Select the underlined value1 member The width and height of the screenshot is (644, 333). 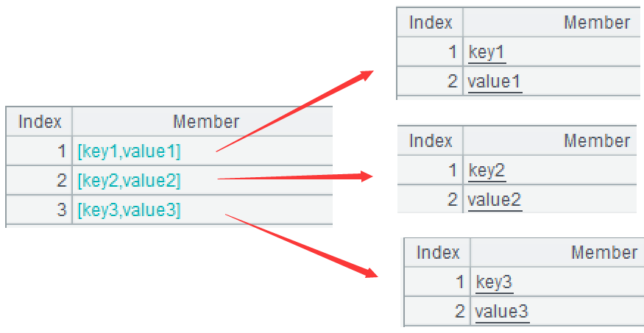[x=495, y=81]
